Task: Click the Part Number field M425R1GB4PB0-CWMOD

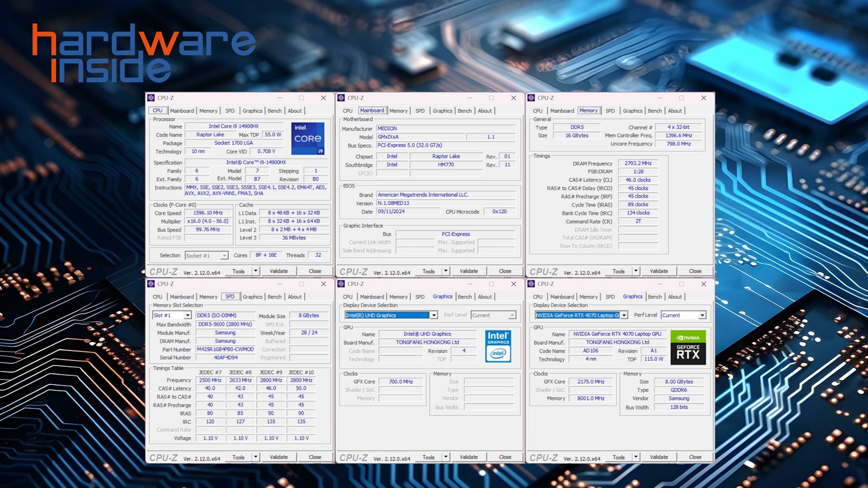Action: (x=225, y=349)
